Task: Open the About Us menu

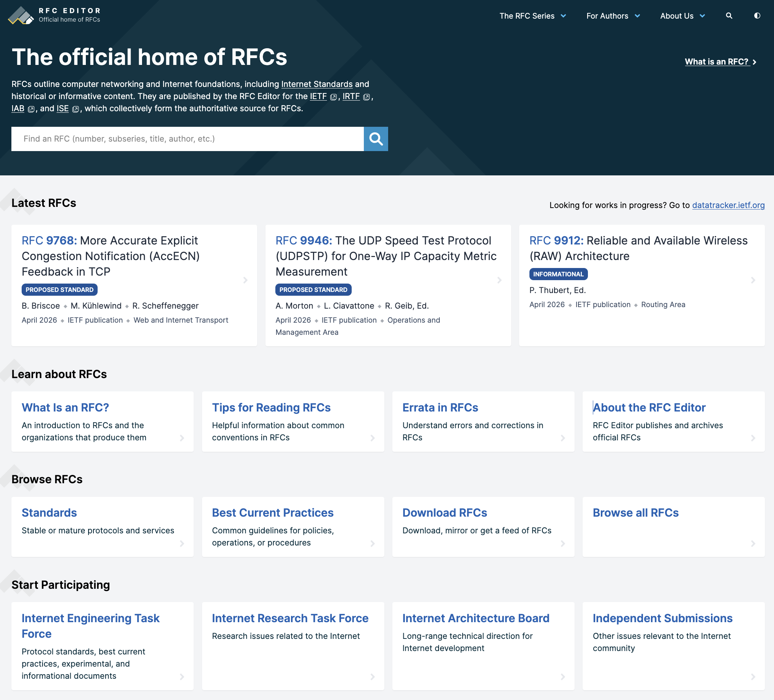Action: pos(677,16)
